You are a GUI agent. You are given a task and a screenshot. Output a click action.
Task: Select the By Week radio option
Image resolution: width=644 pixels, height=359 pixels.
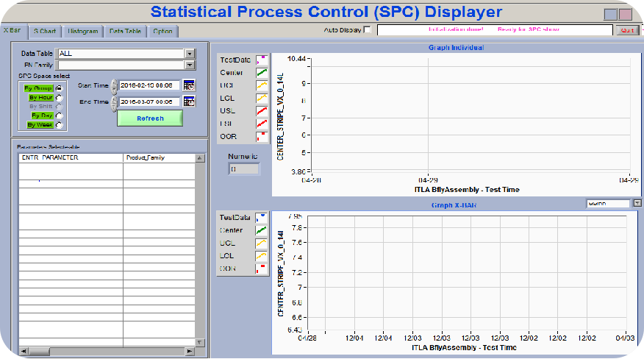click(60, 124)
